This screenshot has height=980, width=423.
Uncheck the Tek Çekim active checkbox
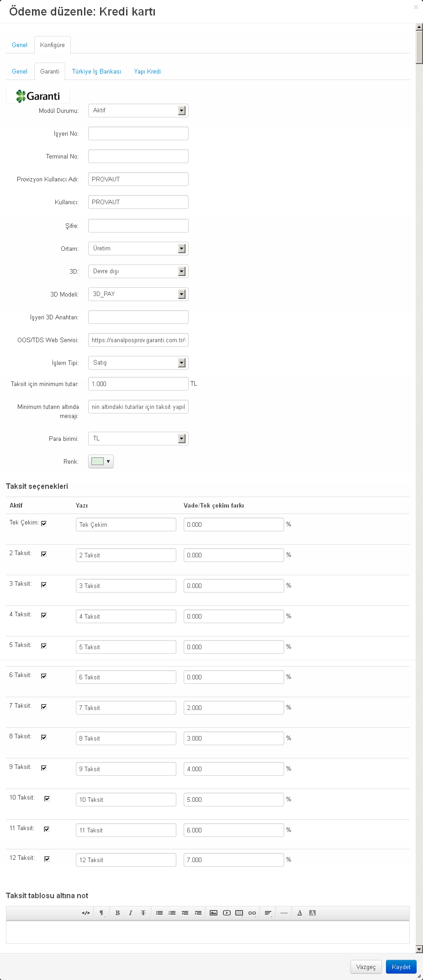(44, 524)
